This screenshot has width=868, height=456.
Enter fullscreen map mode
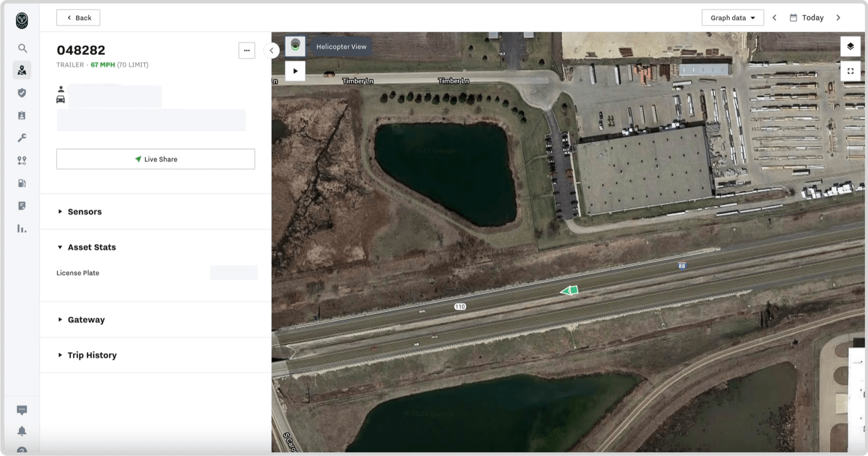pyautogui.click(x=850, y=71)
